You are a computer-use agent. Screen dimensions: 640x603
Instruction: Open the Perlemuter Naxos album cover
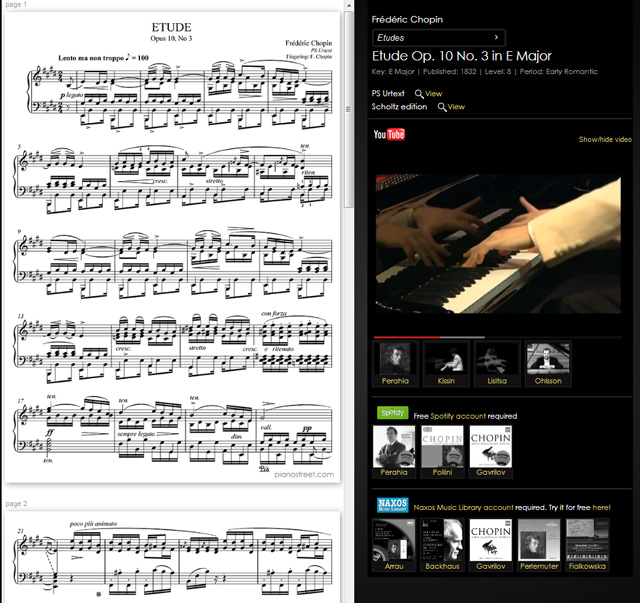[x=539, y=540]
